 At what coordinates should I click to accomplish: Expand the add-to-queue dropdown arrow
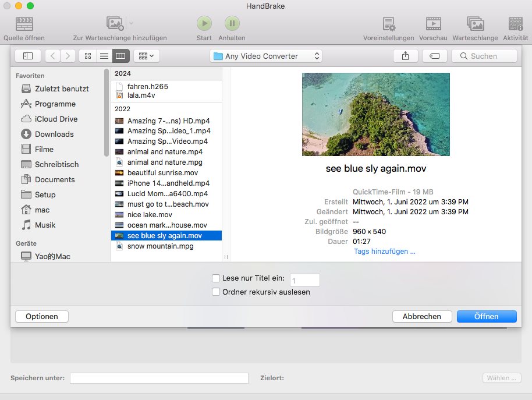click(x=131, y=24)
